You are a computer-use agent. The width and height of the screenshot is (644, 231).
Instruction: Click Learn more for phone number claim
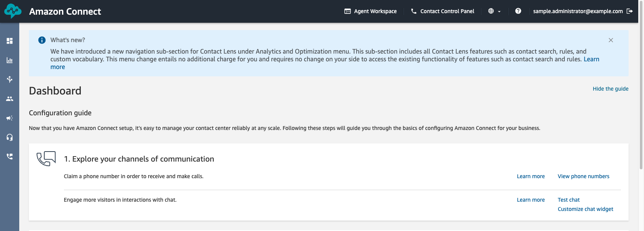tap(530, 176)
